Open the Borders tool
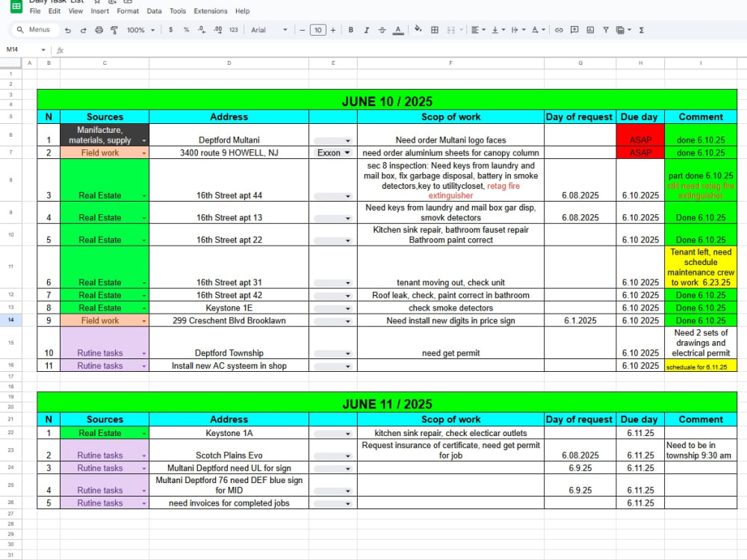Screen dimensions: 747x560 pos(435,30)
